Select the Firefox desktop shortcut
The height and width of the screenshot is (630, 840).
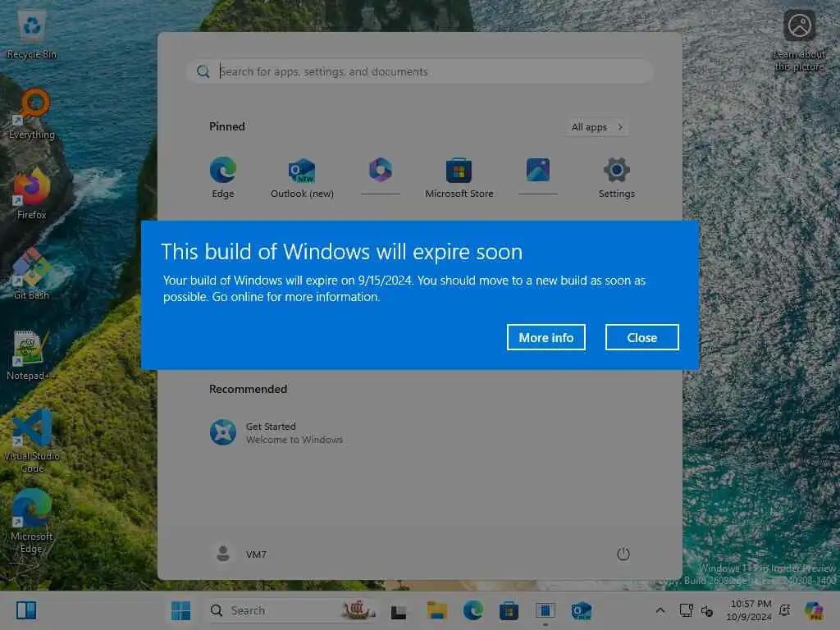pyautogui.click(x=32, y=194)
